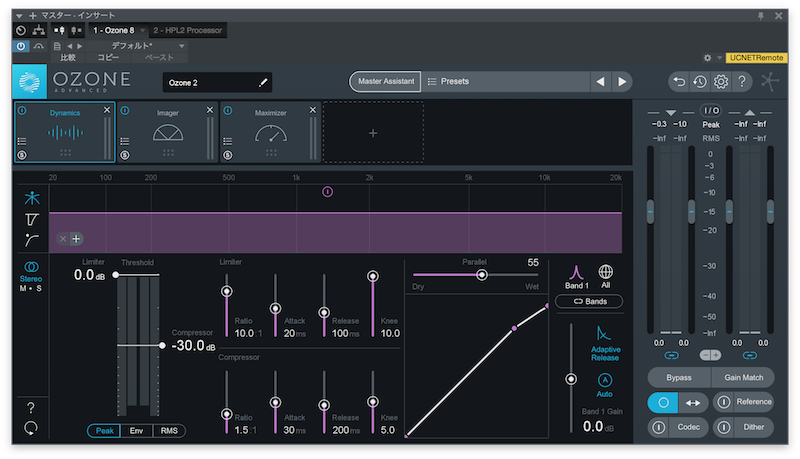The height and width of the screenshot is (459, 800).
Task: Select the spectrum view icon on left sidebar
Action: coord(32,198)
